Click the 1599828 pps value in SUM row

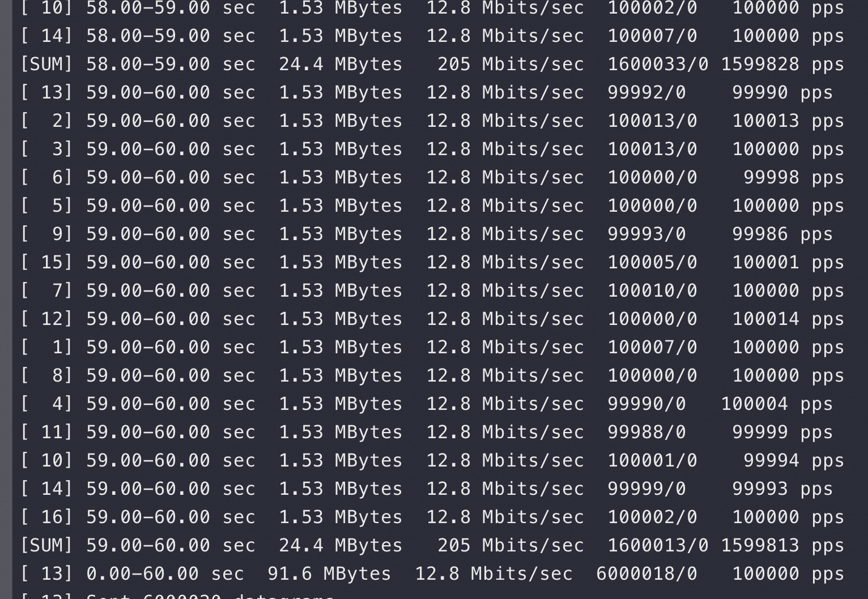[782, 64]
